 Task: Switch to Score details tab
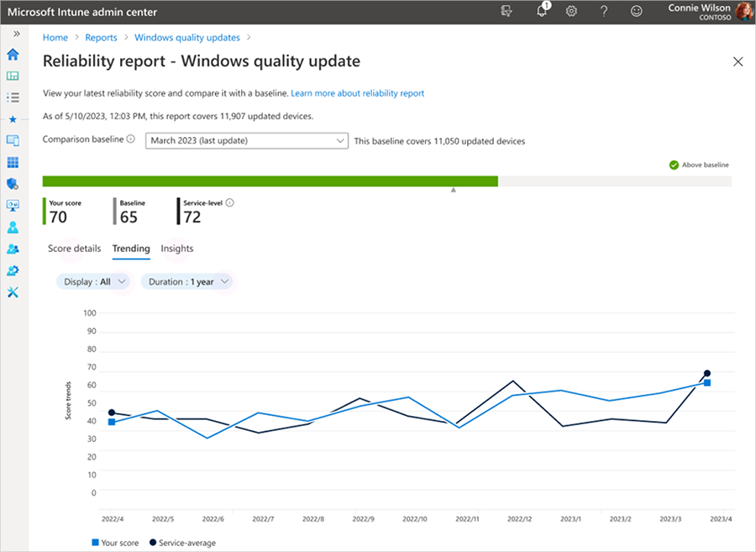pos(74,249)
